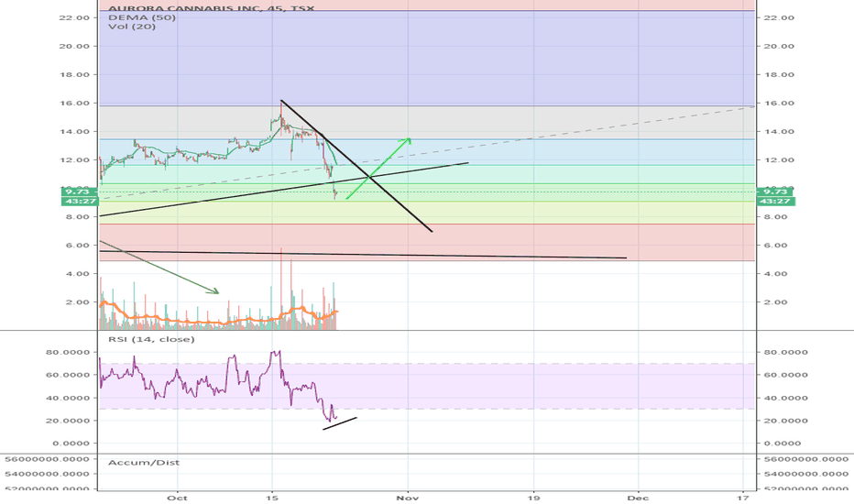Click 56000000.0000 on the left Accum/Dist scale
Screen dimensions: 854x504
point(48,459)
